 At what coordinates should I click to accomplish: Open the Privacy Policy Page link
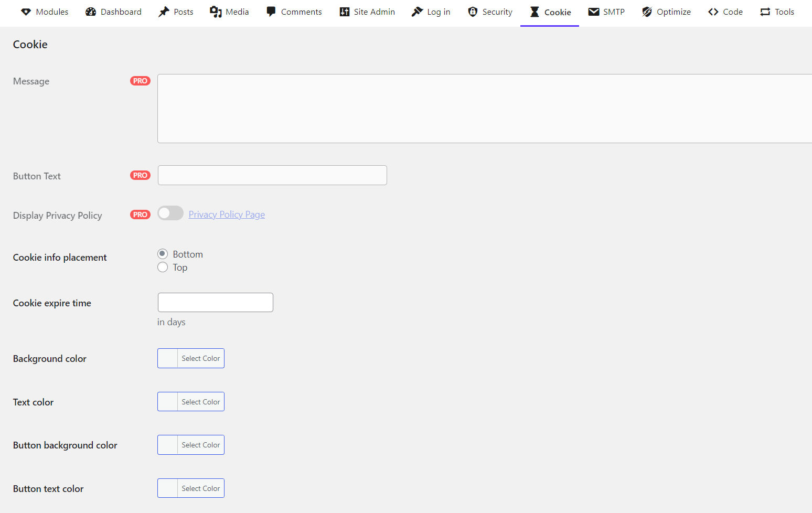pyautogui.click(x=227, y=215)
